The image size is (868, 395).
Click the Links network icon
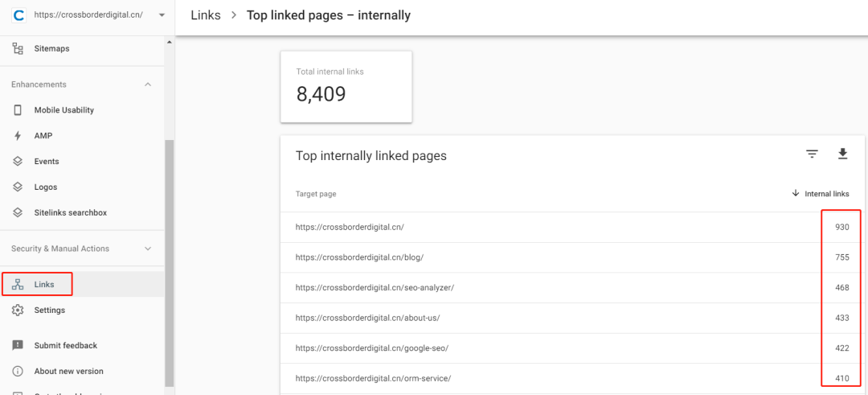[18, 285]
